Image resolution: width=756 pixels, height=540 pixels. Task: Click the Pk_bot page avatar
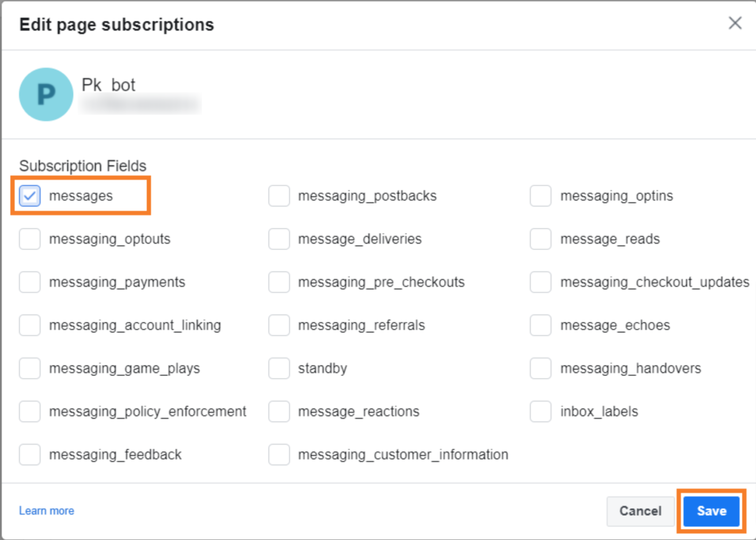click(46, 94)
